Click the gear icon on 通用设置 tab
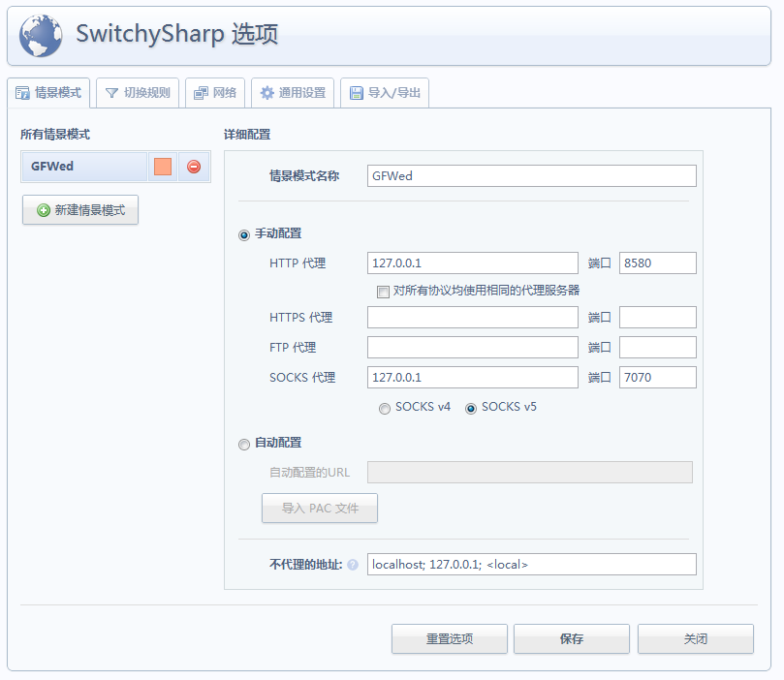The width and height of the screenshot is (784, 680). pos(266,93)
